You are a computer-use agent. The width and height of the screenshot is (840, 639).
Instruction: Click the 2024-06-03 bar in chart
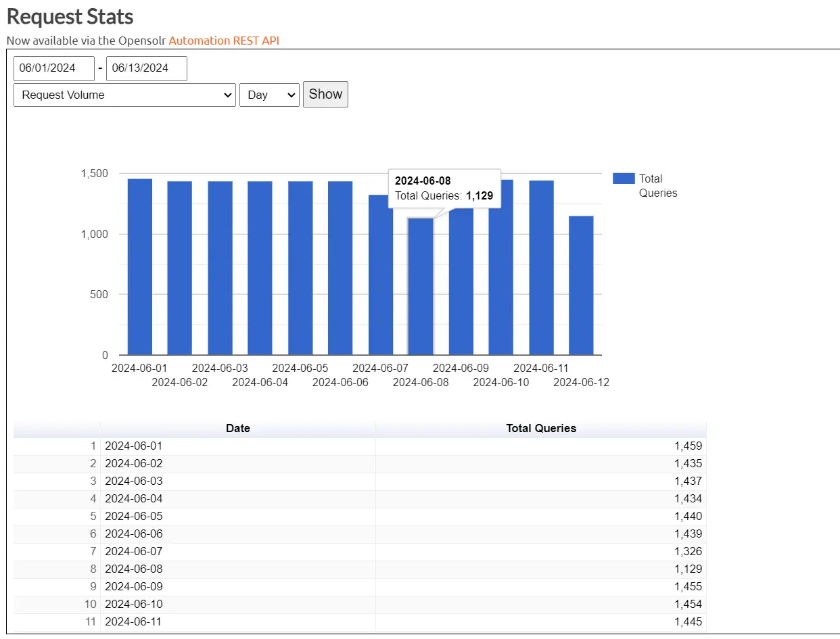[220, 270]
